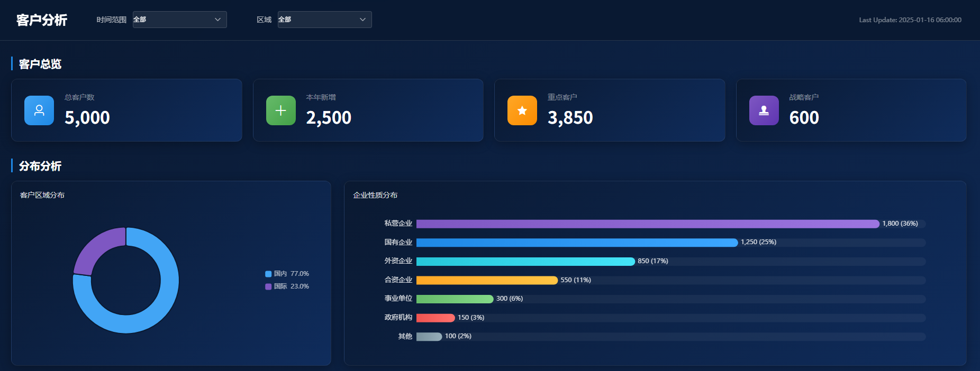The width and height of the screenshot is (980, 371).
Task: Click the orange star icon for 重点客户
Action: (x=522, y=110)
